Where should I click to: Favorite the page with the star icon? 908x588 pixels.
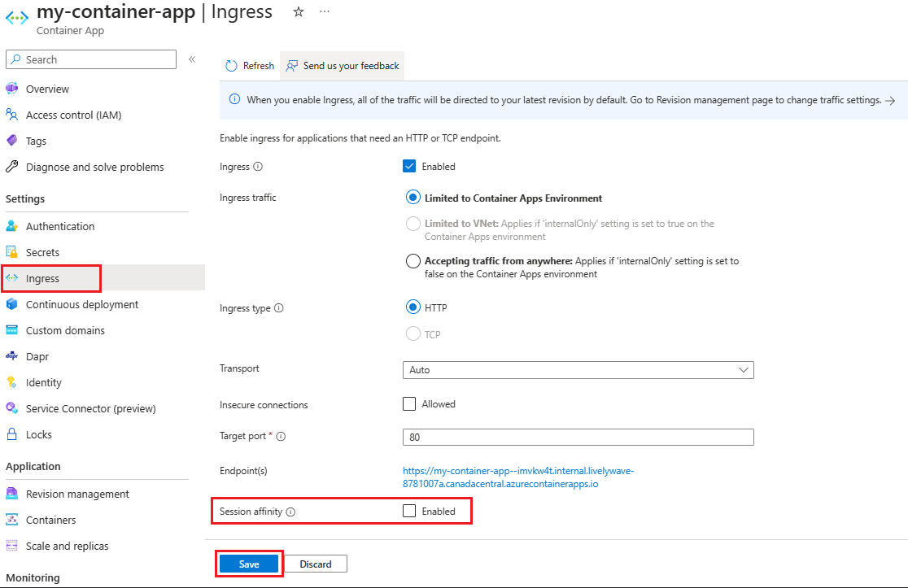(x=299, y=11)
